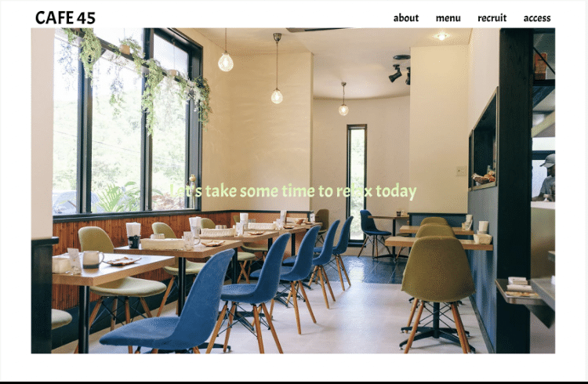Click the CAFE 45 site logo
The height and width of the screenshot is (384, 588).
click(x=65, y=17)
